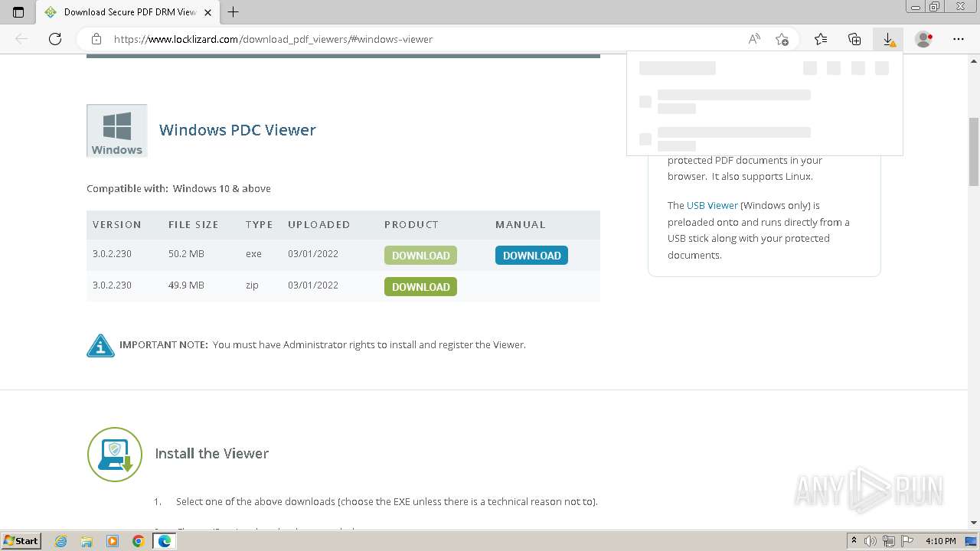Click the show desktop button
Image resolution: width=980 pixels, height=551 pixels.
click(x=971, y=541)
